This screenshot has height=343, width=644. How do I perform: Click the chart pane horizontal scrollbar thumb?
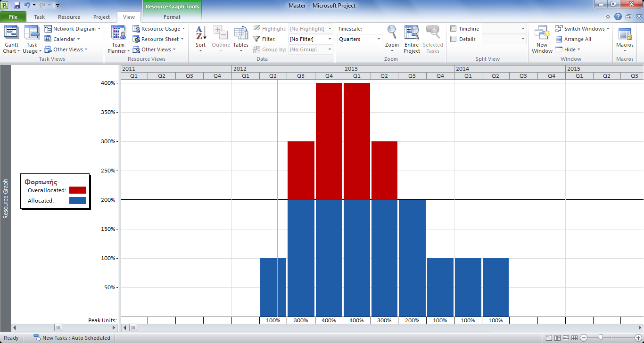(x=133, y=327)
